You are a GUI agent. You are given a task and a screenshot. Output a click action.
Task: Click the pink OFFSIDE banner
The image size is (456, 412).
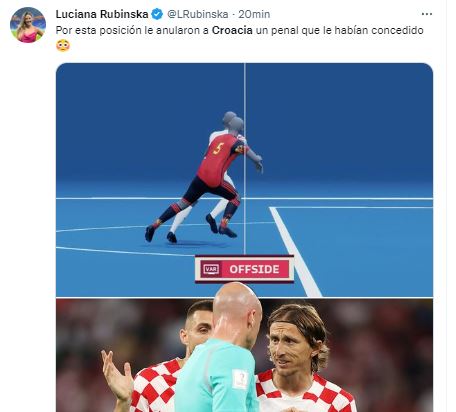pos(244,269)
